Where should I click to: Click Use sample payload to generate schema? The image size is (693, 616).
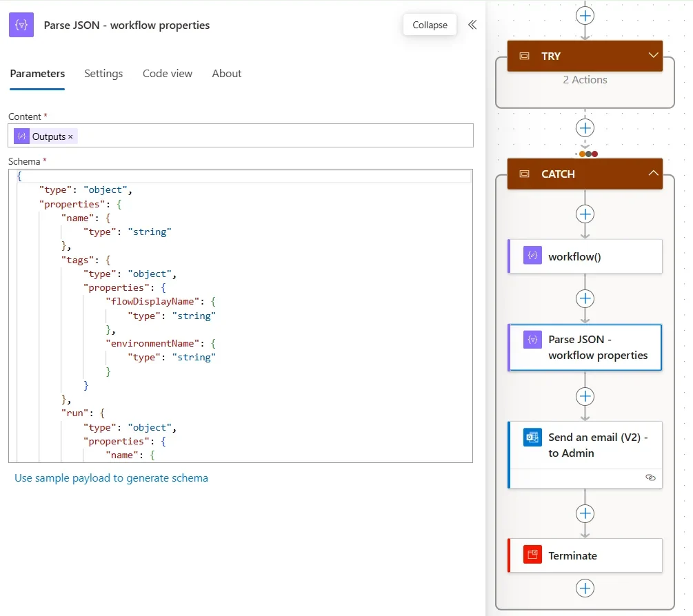point(111,478)
